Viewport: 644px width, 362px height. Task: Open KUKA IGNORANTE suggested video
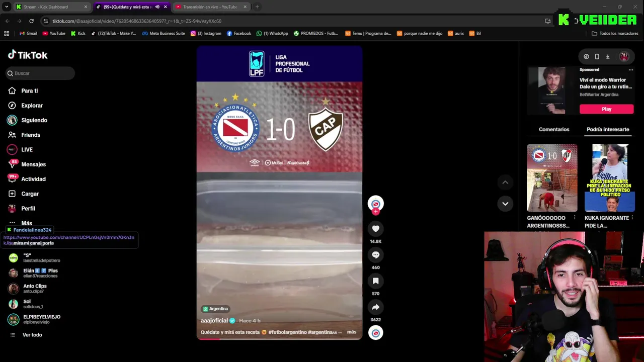pyautogui.click(x=610, y=178)
